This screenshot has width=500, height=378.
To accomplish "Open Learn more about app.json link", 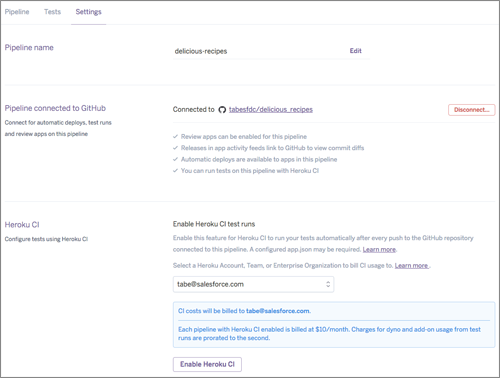I will coord(379,249).
